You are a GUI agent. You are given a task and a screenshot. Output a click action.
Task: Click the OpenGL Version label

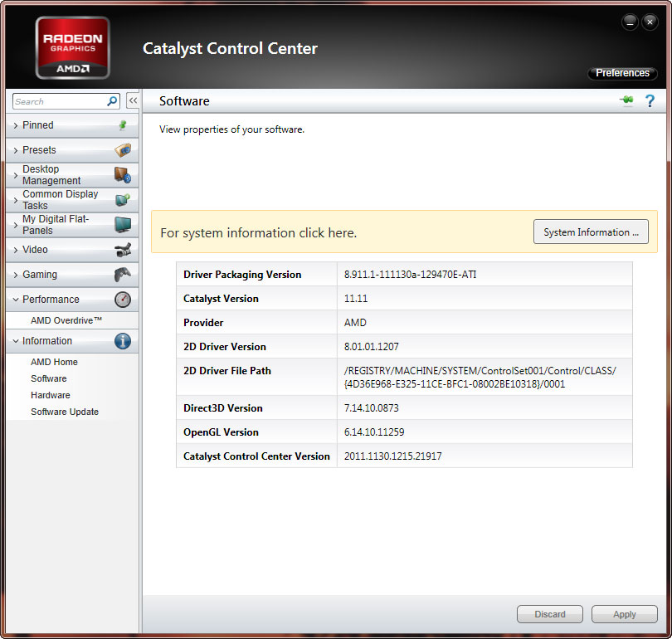pos(221,432)
